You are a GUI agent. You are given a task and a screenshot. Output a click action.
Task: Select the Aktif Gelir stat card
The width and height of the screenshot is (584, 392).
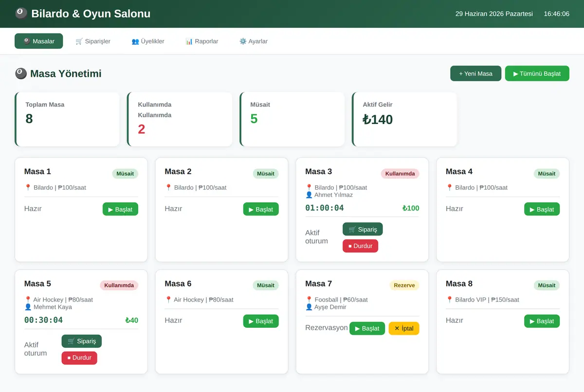point(404,119)
